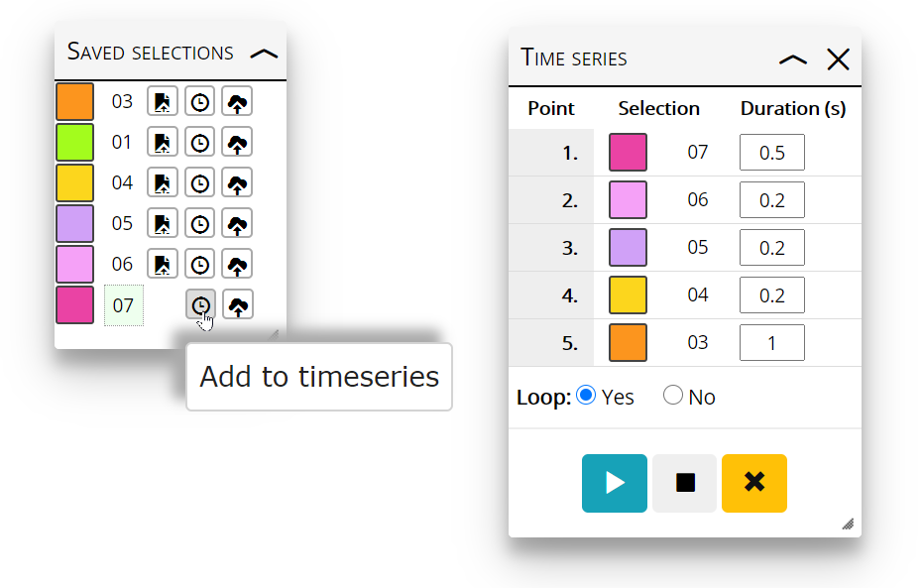Click the duration field for point 1
This screenshot has width=923, height=588.
pos(771,153)
